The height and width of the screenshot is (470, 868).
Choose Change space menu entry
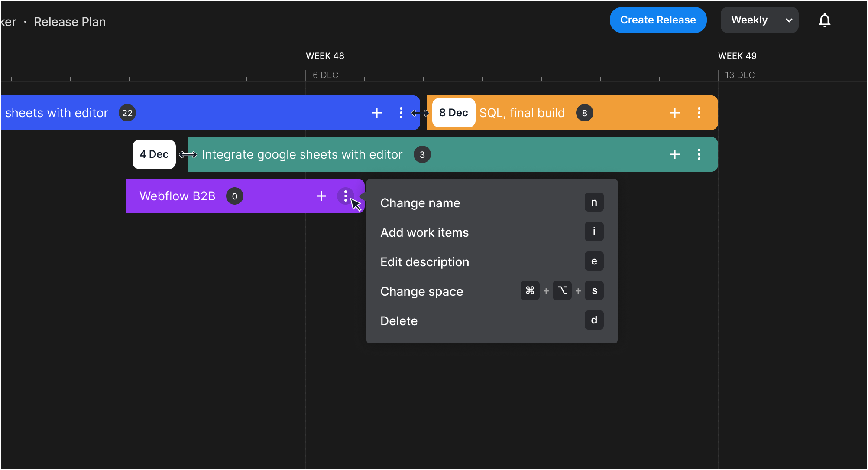coord(421,291)
